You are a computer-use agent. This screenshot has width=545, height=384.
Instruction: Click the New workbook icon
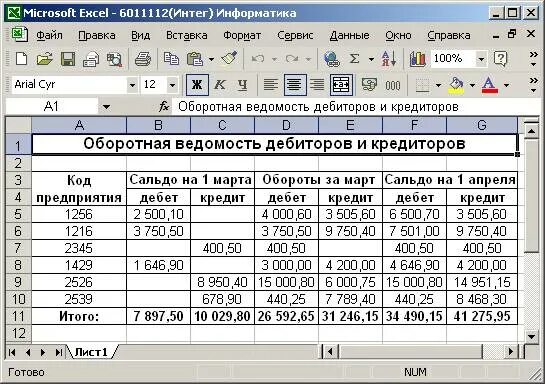pos(22,59)
